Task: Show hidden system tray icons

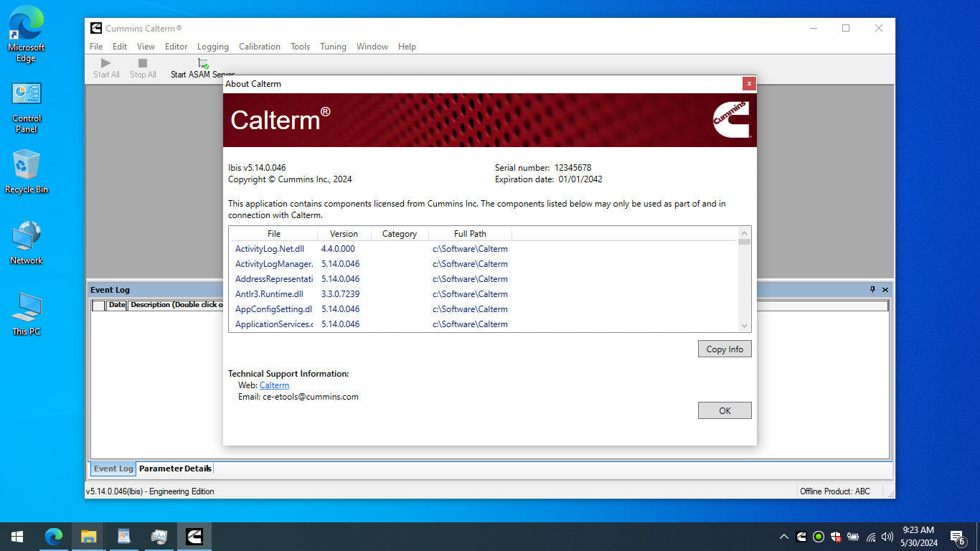Action: click(784, 537)
